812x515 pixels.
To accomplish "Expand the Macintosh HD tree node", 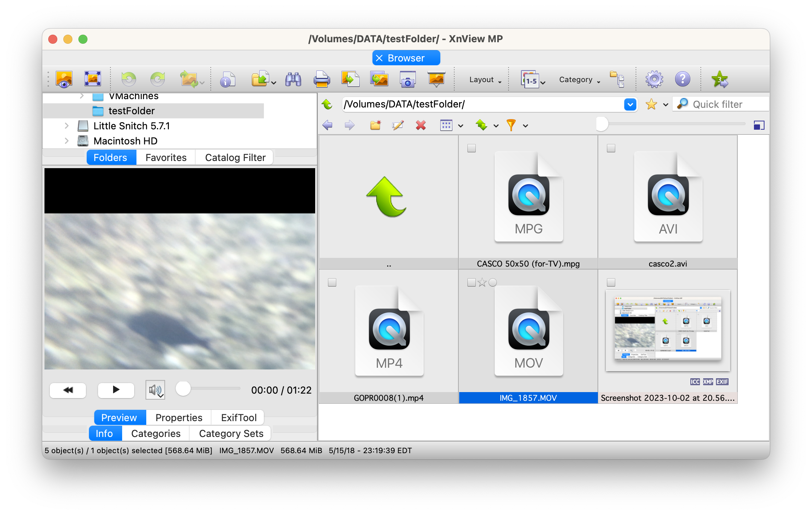I will point(67,141).
